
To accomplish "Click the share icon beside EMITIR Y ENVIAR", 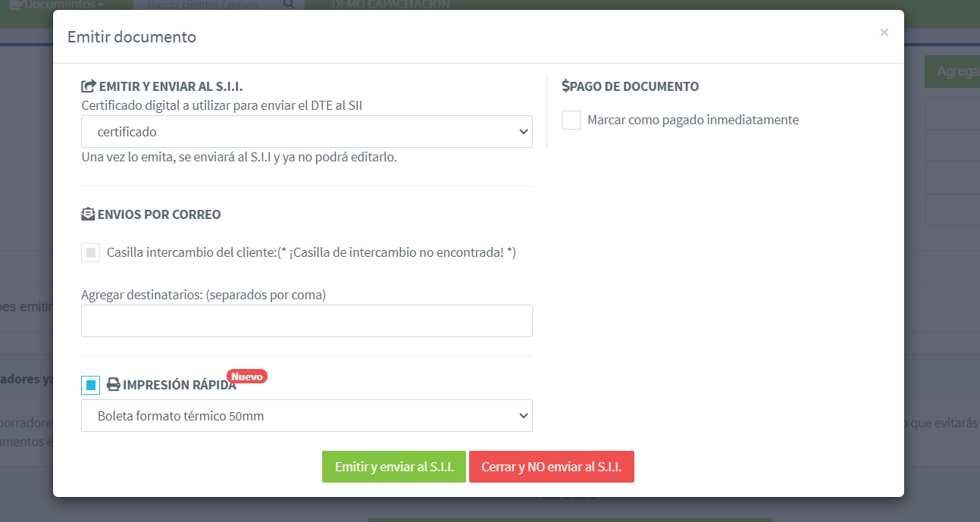I will 89,86.
